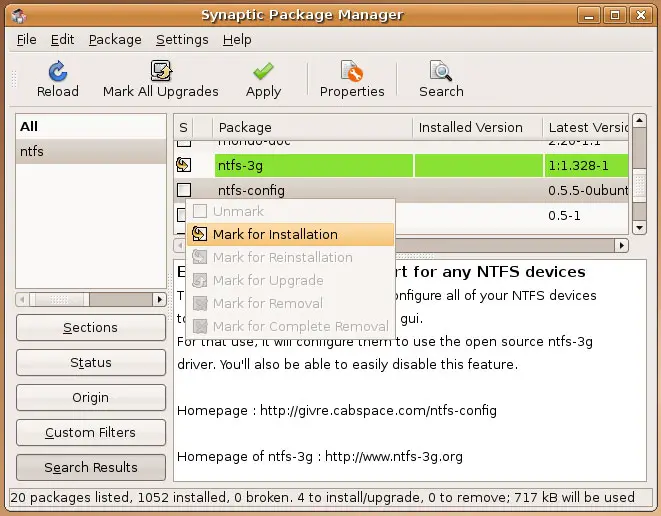Click the Synaptic app icon in the title bar
Viewport: 661px width, 516px height.
tap(19, 16)
